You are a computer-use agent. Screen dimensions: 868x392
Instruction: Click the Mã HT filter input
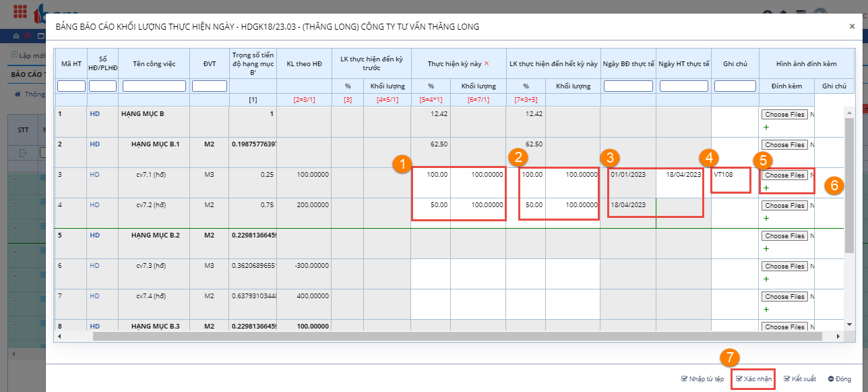[71, 86]
